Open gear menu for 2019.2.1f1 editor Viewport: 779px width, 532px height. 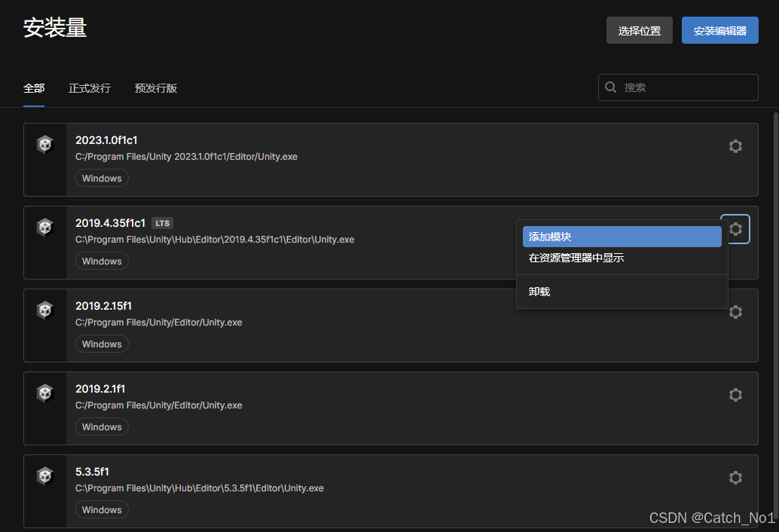(735, 395)
